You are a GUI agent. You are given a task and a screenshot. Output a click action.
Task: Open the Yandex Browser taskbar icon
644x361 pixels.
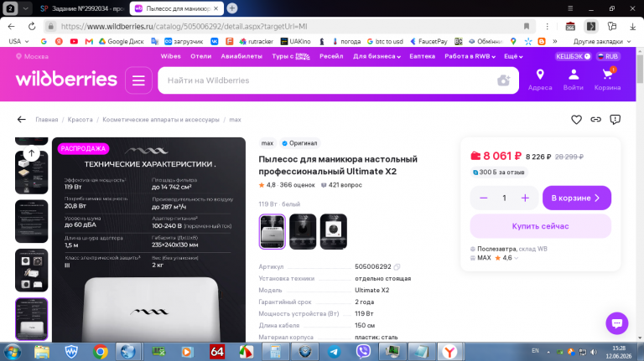pyautogui.click(x=449, y=352)
